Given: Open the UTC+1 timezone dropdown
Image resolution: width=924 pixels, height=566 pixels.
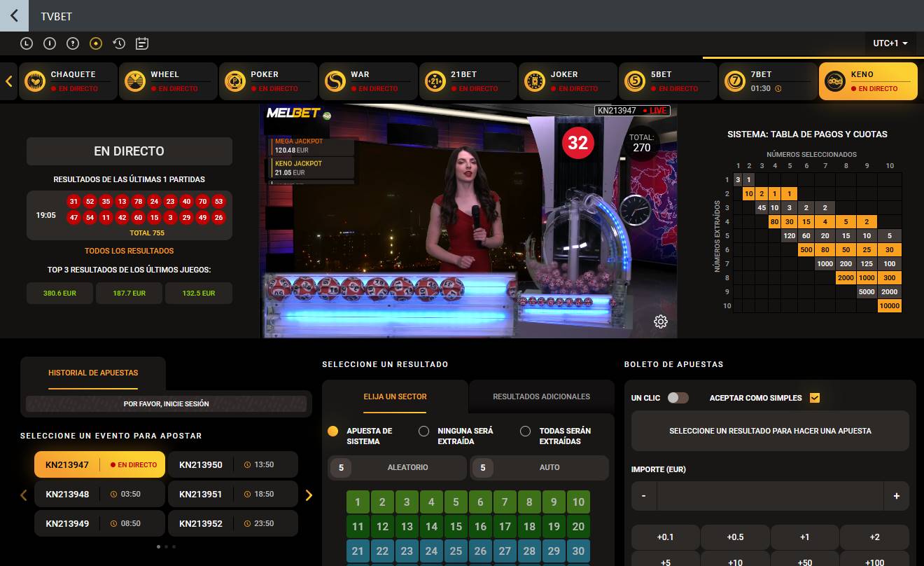Looking at the screenshot, I should click(x=890, y=43).
